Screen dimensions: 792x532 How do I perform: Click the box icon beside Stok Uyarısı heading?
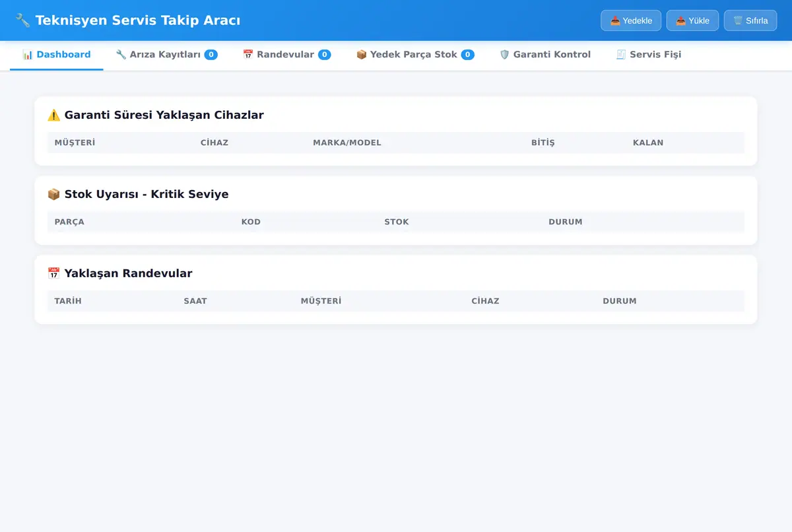click(x=53, y=194)
